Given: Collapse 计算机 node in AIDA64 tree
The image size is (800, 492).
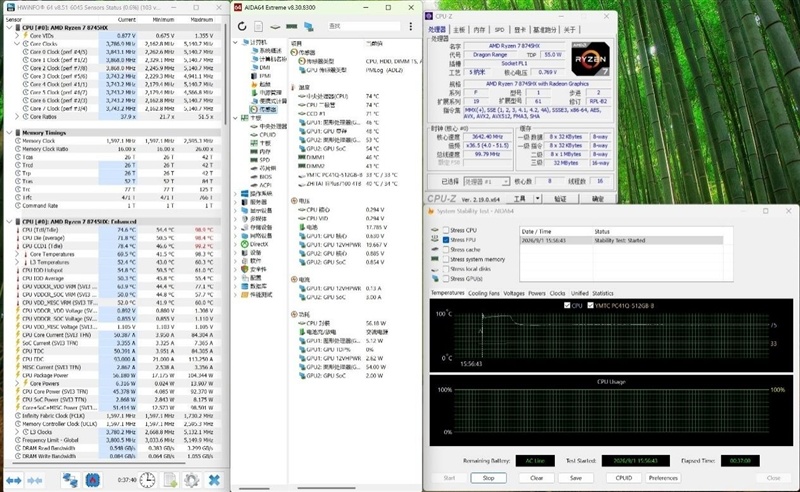Looking at the screenshot, I should click(x=235, y=42).
